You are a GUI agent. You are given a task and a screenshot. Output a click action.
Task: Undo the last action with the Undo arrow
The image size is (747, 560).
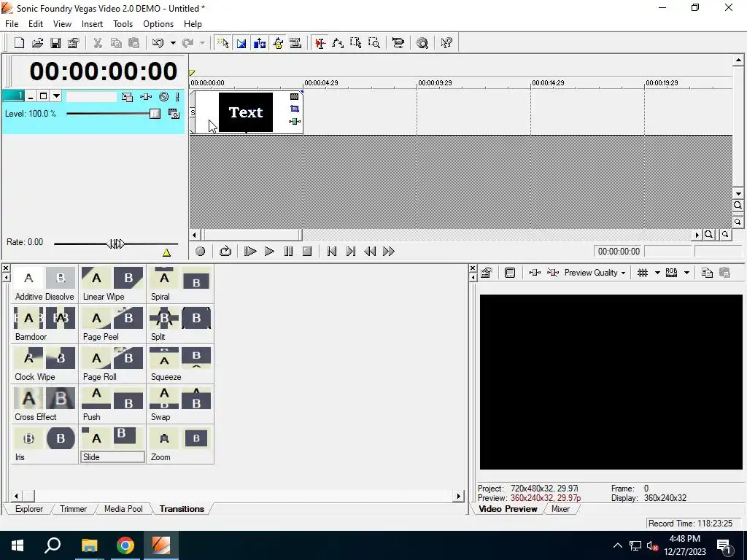[158, 43]
